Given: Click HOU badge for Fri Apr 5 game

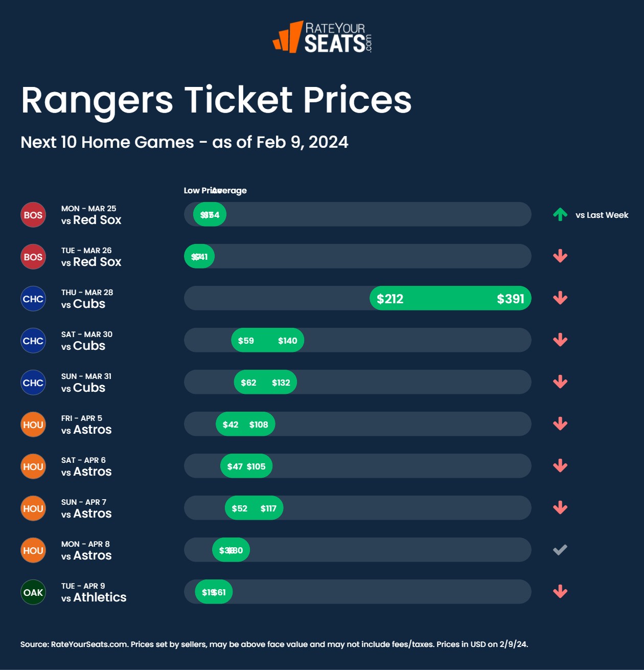Looking at the screenshot, I should tap(33, 425).
